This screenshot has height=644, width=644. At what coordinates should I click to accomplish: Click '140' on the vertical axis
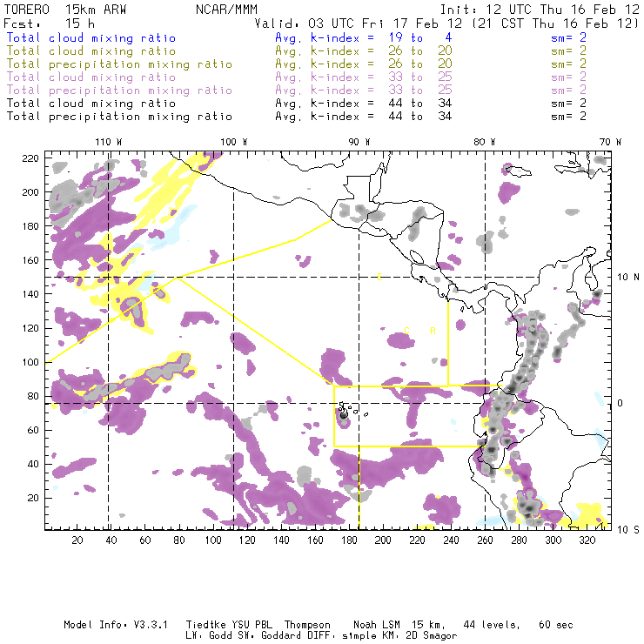pos(30,294)
